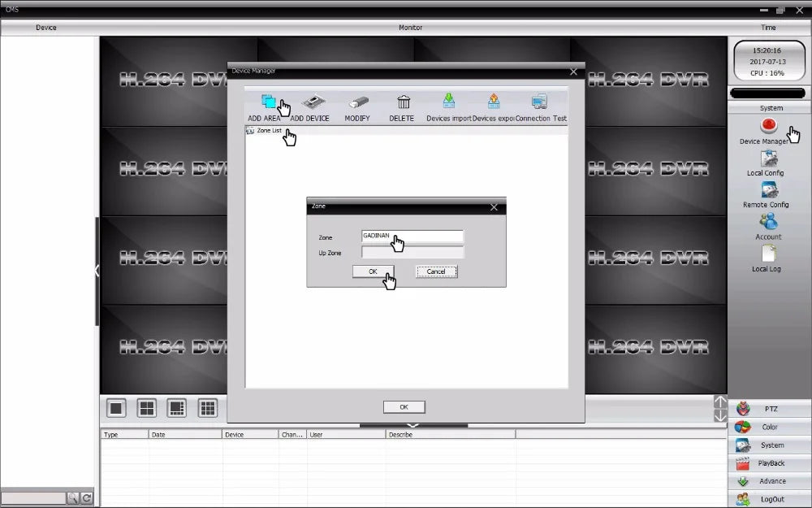Confirm zone with OK button
The width and height of the screenshot is (812, 508).
[373, 271]
